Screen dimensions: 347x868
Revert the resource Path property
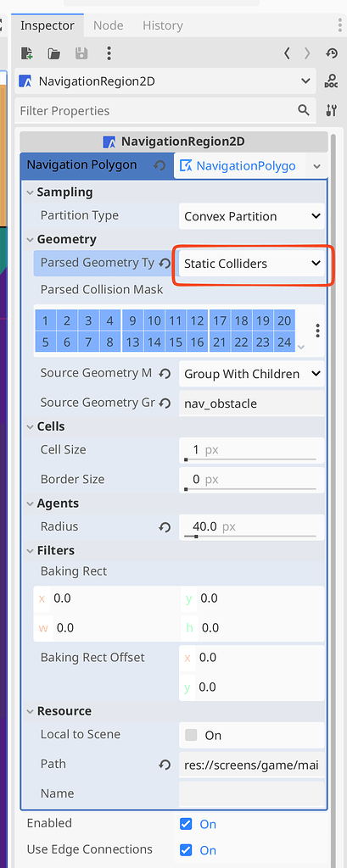165,765
